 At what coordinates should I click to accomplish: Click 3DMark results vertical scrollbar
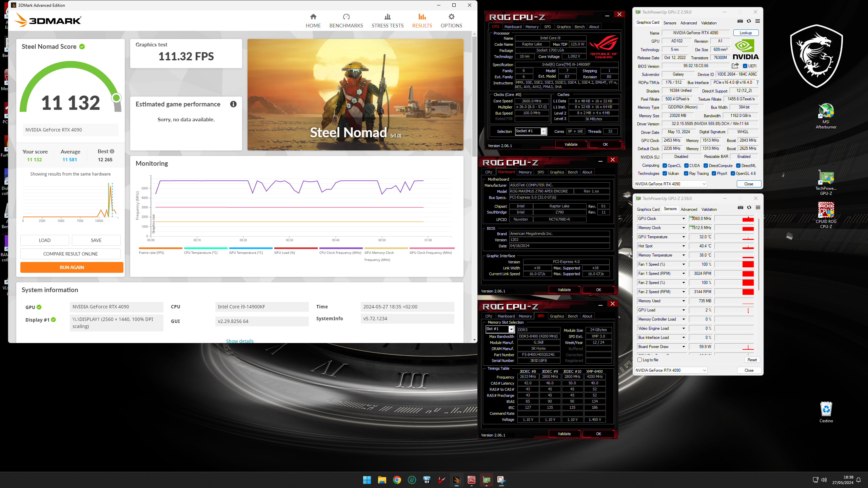[x=474, y=97]
